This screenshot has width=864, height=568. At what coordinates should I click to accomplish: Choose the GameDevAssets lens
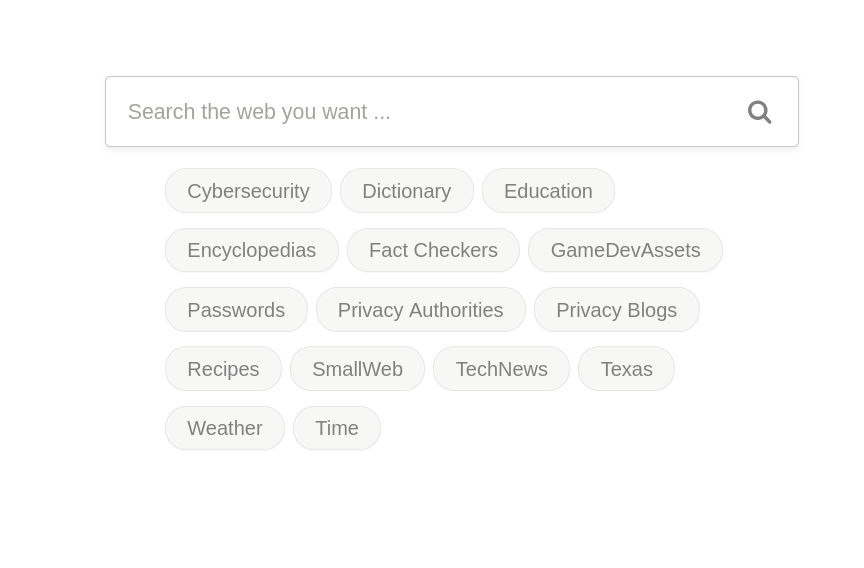[x=625, y=250]
